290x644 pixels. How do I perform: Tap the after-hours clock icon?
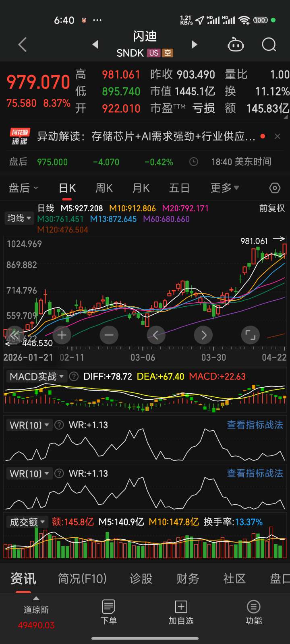[194, 162]
